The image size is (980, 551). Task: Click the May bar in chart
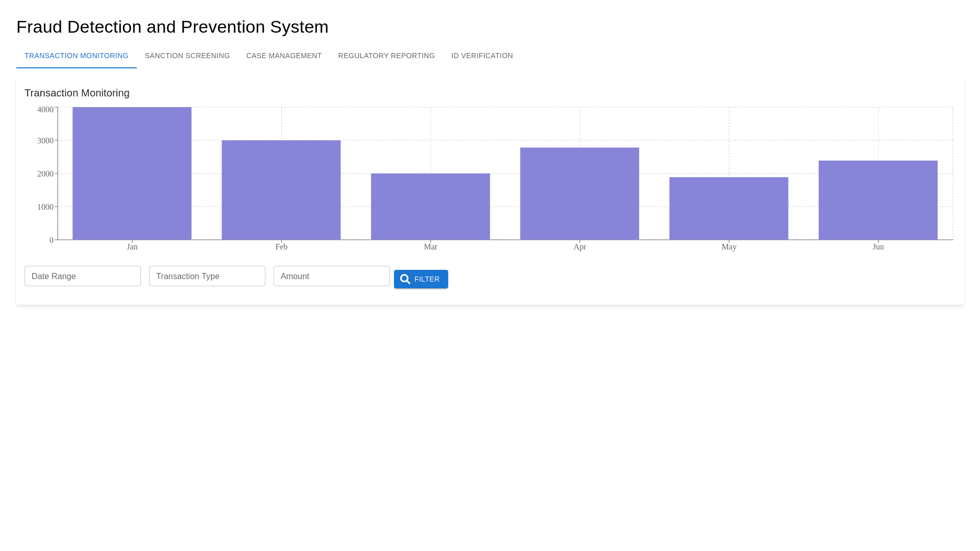tap(729, 208)
